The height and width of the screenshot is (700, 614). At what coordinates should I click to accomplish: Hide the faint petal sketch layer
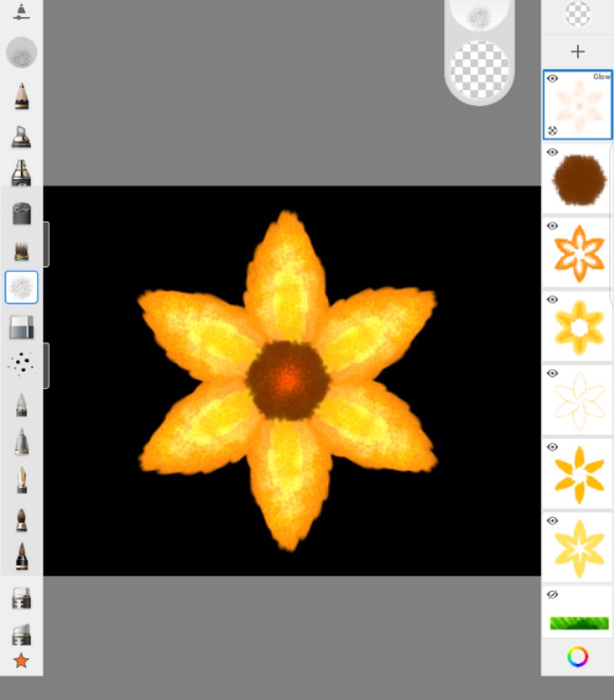click(553, 373)
